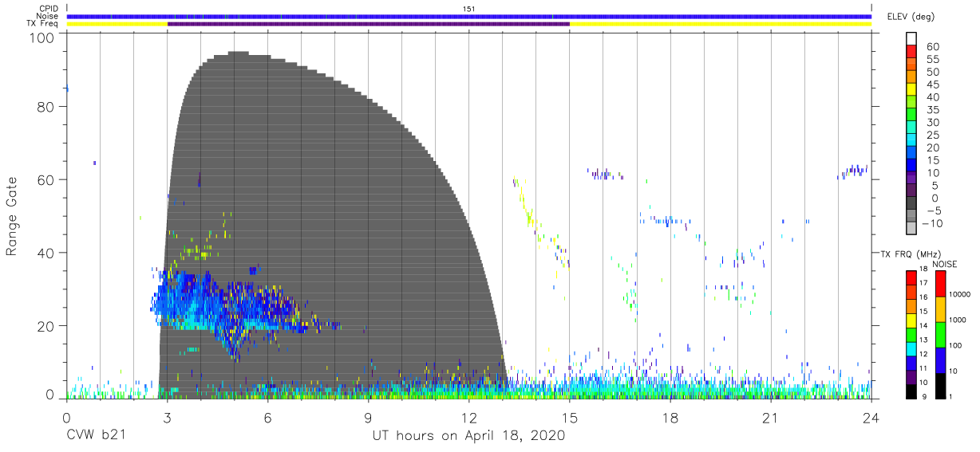Click the noise legend value 1000
980x452 pixels.
(958, 320)
